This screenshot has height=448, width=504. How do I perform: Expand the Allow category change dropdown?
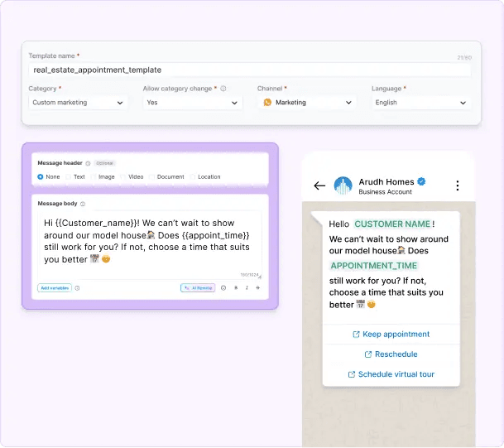point(192,103)
